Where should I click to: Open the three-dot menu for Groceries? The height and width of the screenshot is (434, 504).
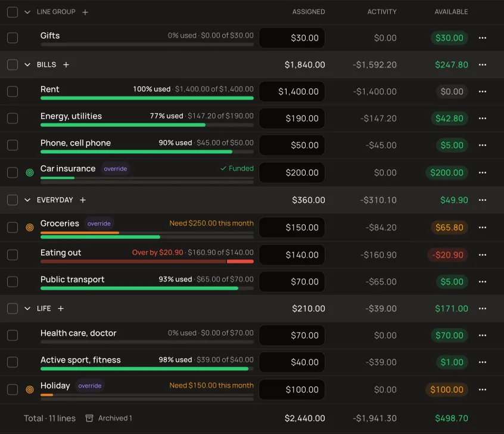[x=482, y=228]
